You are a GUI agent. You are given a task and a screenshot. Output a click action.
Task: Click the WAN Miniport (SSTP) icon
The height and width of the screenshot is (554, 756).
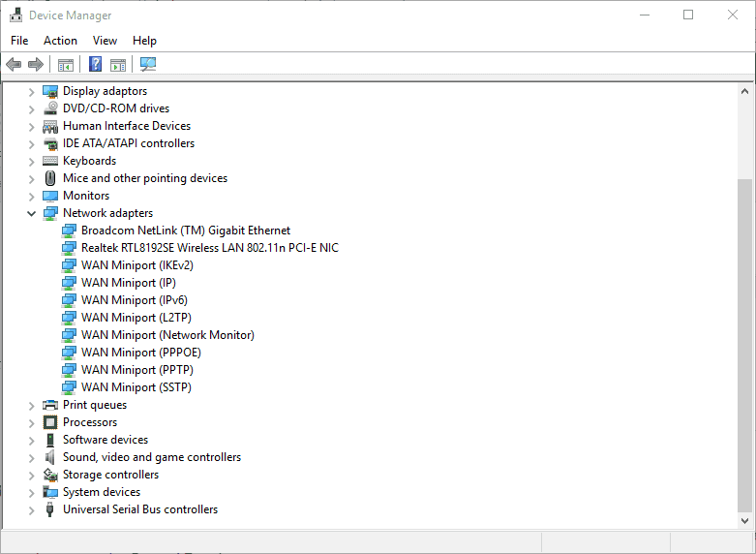pyautogui.click(x=69, y=387)
